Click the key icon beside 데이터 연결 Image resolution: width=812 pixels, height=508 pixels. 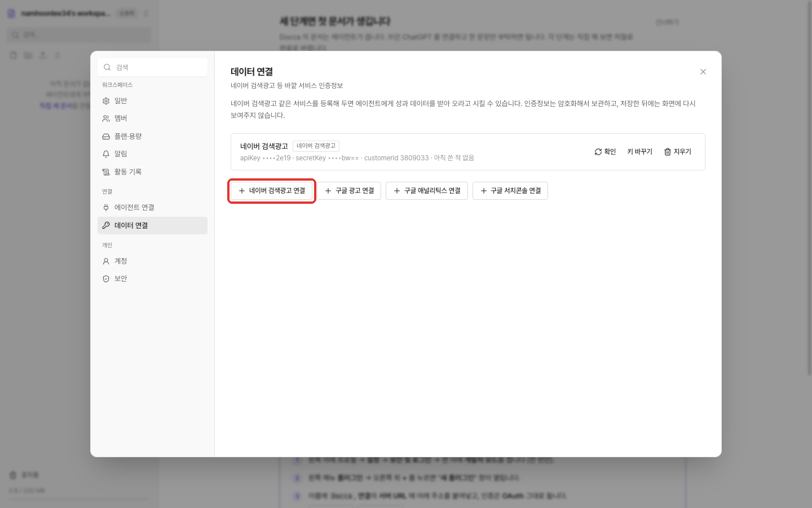[106, 225]
